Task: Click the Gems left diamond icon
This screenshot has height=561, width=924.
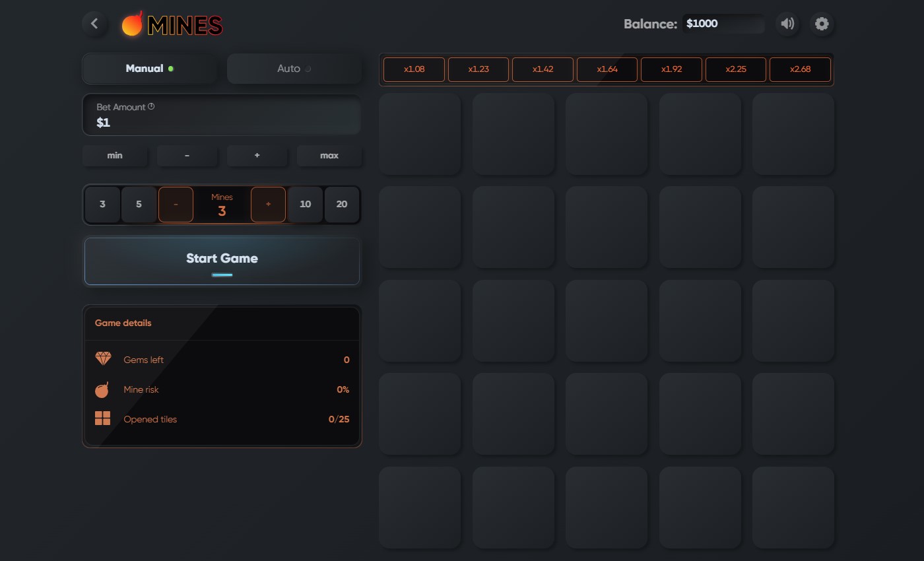Action: tap(103, 359)
